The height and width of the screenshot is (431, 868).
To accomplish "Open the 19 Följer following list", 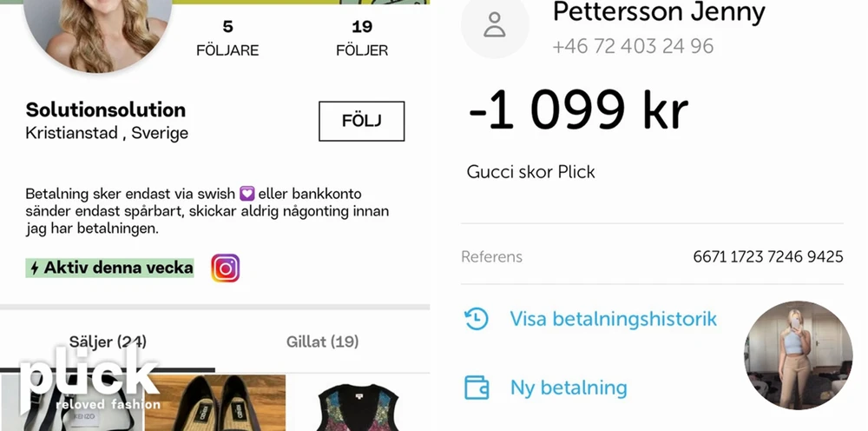I will 362,38.
